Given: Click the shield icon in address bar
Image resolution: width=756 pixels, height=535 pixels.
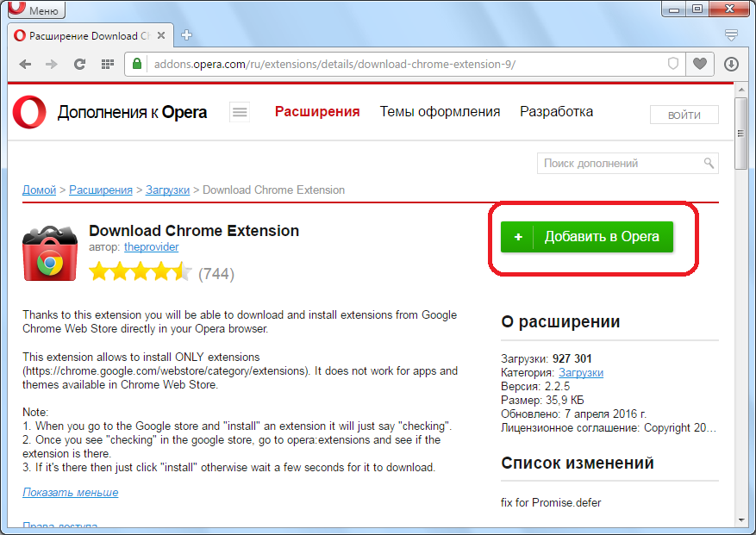Looking at the screenshot, I should [x=673, y=64].
